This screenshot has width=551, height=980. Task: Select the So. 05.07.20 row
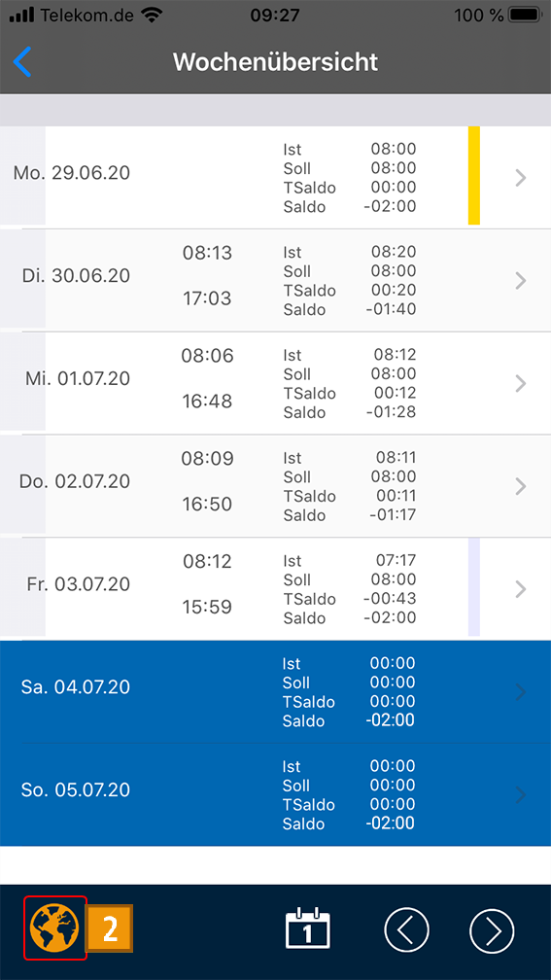pos(276,794)
